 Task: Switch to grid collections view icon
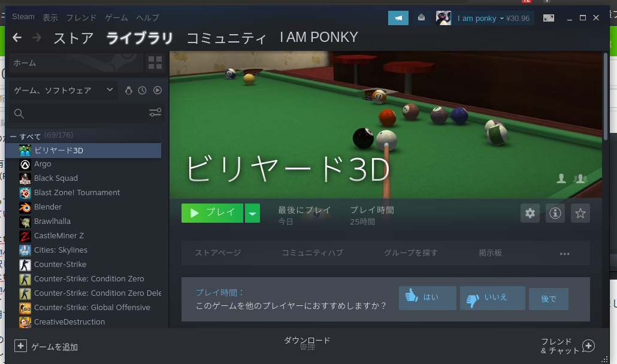[155, 63]
